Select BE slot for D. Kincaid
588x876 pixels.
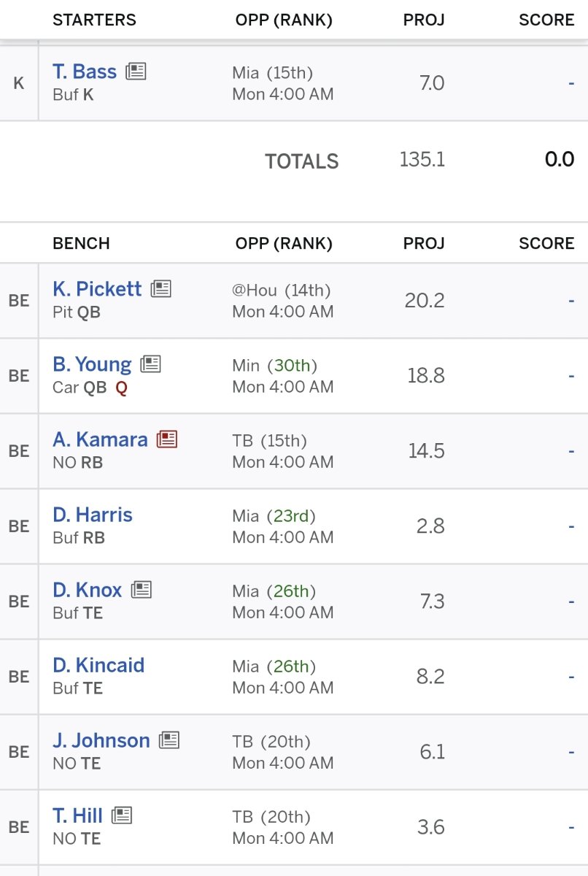pyautogui.click(x=19, y=677)
